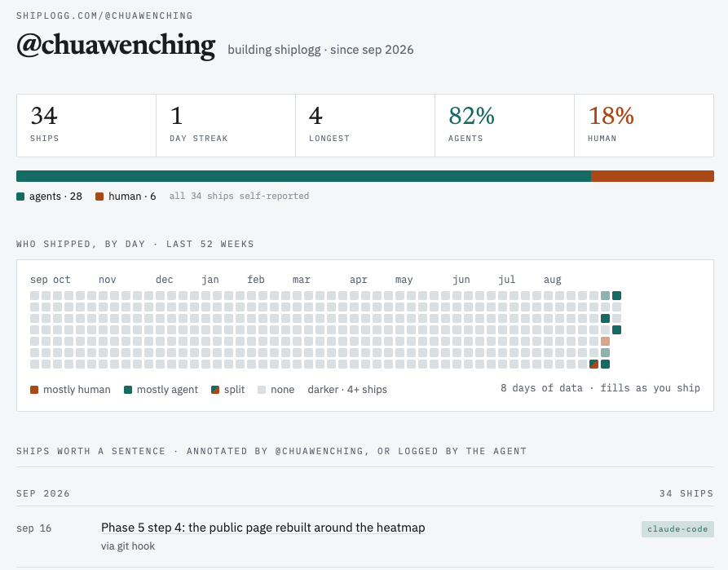
Task: Click the '4 LONGEST' stat card
Action: point(365,126)
